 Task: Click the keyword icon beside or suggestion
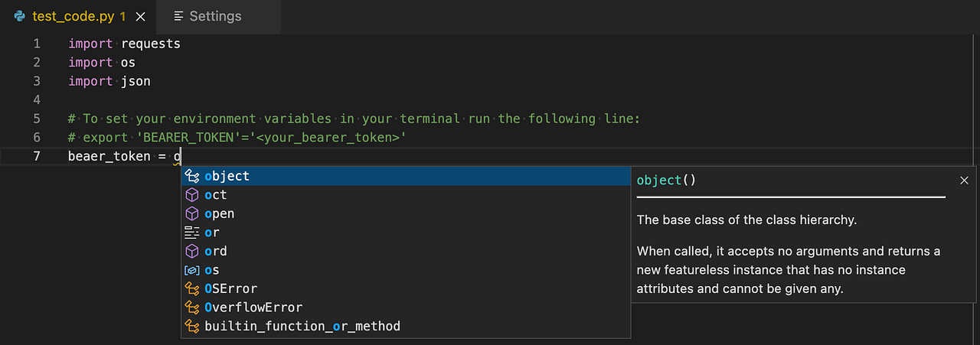click(x=193, y=233)
